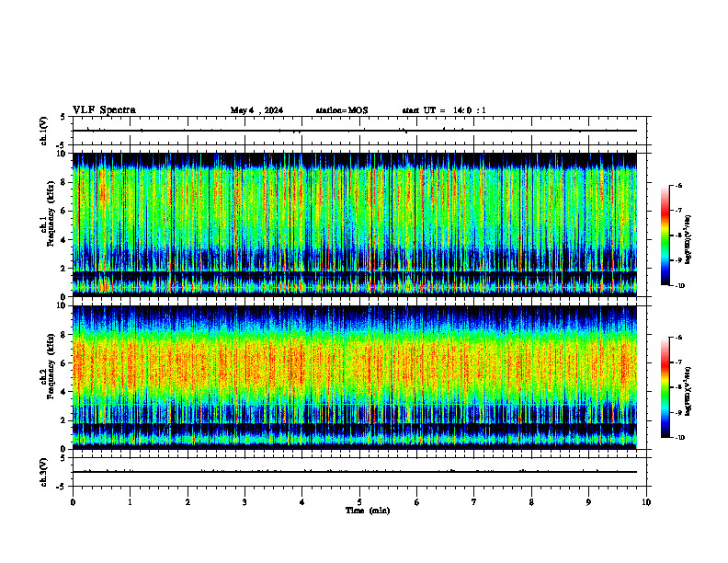Click time axis tick label "9"
The width and height of the screenshot is (728, 563).
(x=588, y=502)
